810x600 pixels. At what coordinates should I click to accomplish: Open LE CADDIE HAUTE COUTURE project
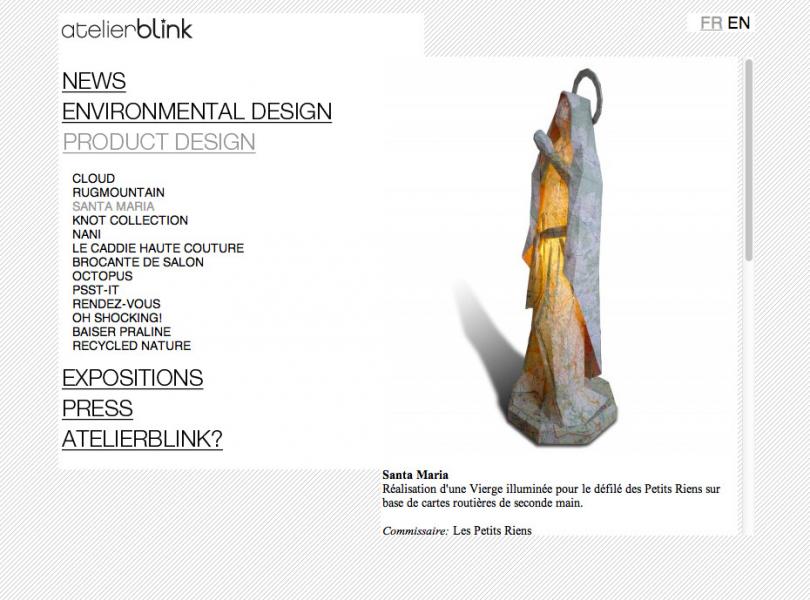coord(158,248)
